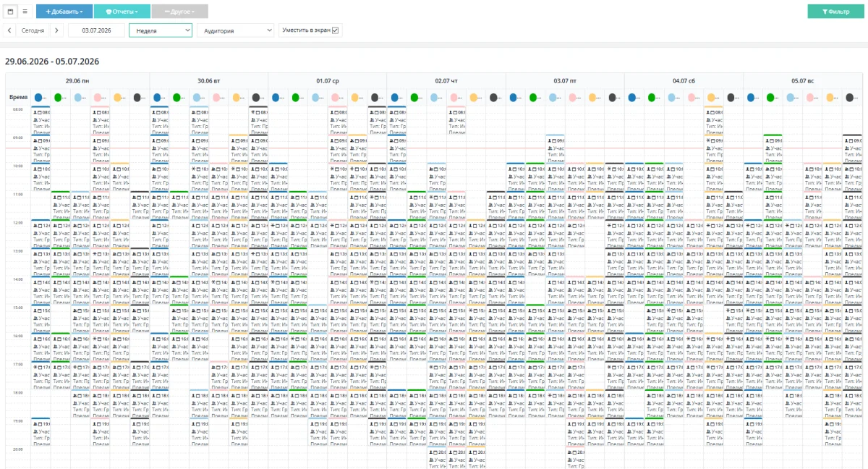The height and width of the screenshot is (469, 868).
Task: Select yellow room swatch under 29.06 пн
Action: (x=119, y=97)
